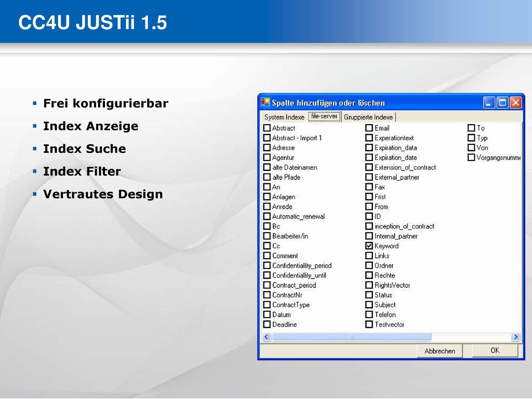Check Expiration_date

point(369,157)
